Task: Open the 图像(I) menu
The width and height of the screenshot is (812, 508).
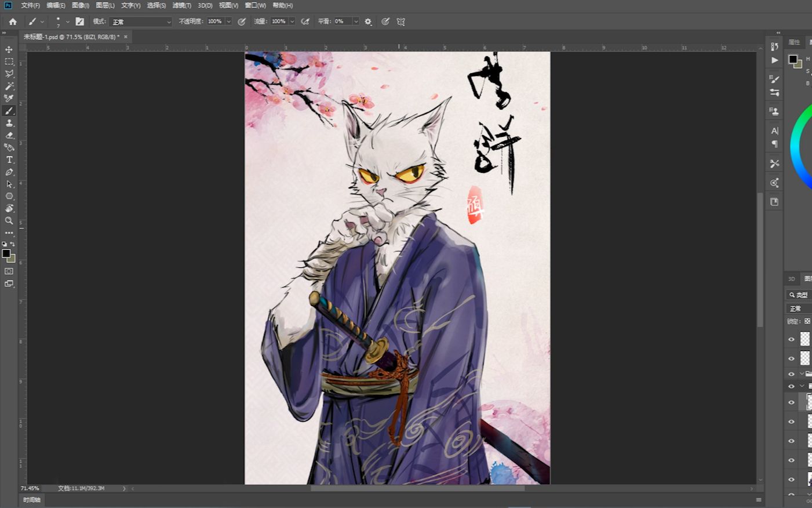Action: click(x=81, y=5)
